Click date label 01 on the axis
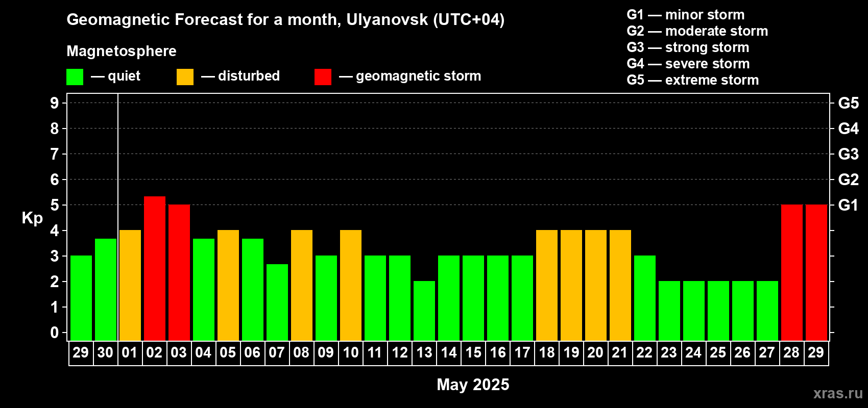Viewport: 868px width, 408px height. click(x=130, y=352)
